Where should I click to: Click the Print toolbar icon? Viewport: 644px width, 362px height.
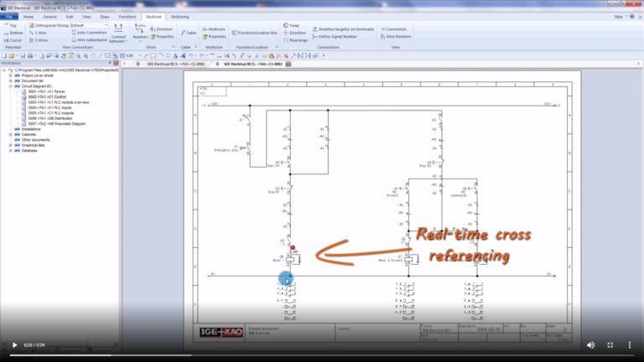pyautogui.click(x=30, y=56)
